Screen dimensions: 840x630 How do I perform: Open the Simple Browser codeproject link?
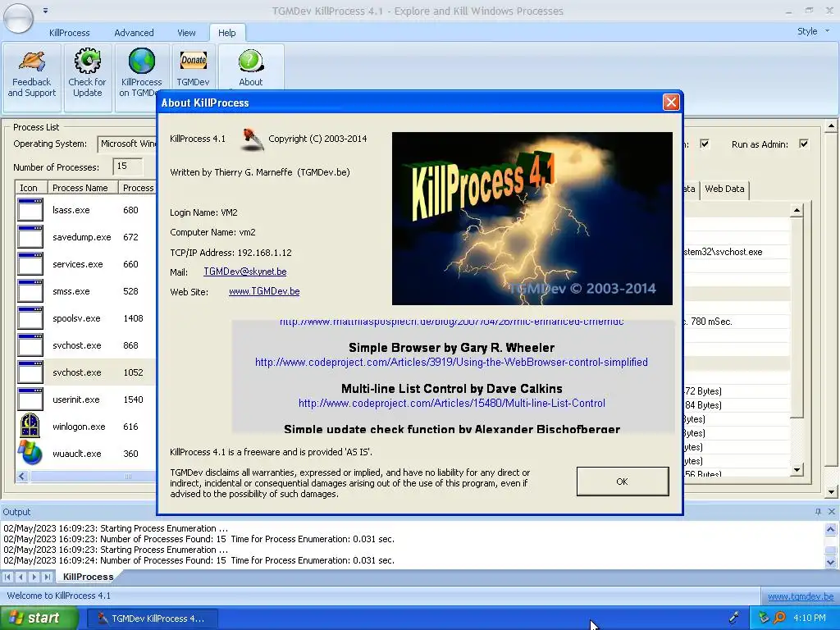(x=451, y=362)
